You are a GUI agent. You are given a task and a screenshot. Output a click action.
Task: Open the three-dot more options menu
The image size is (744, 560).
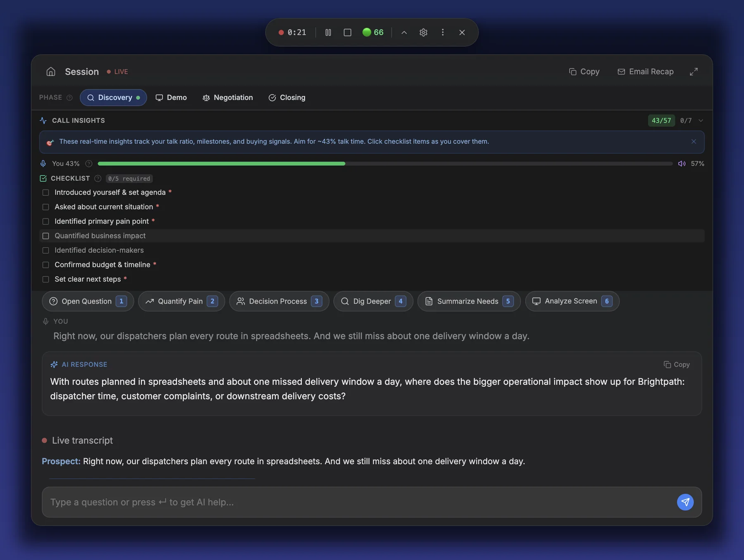pyautogui.click(x=443, y=32)
